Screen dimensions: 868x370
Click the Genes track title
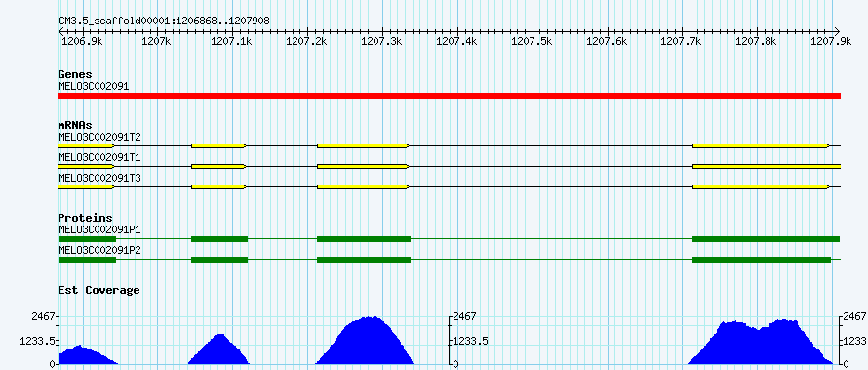point(75,74)
